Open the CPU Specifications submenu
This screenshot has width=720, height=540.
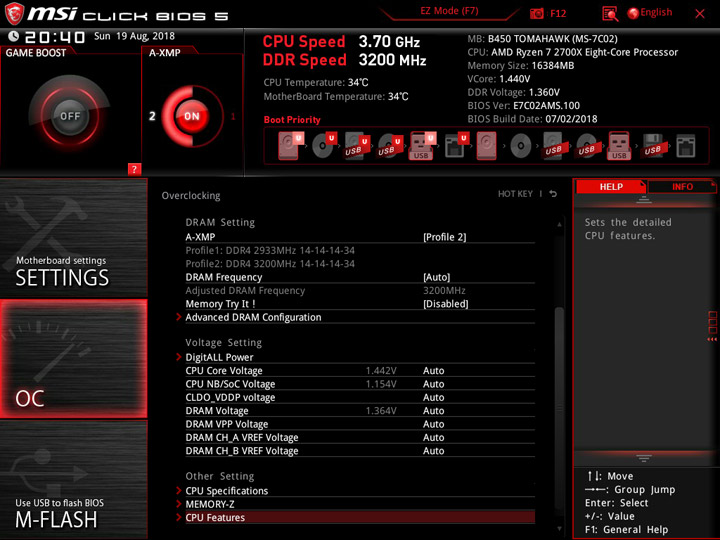[x=226, y=491]
